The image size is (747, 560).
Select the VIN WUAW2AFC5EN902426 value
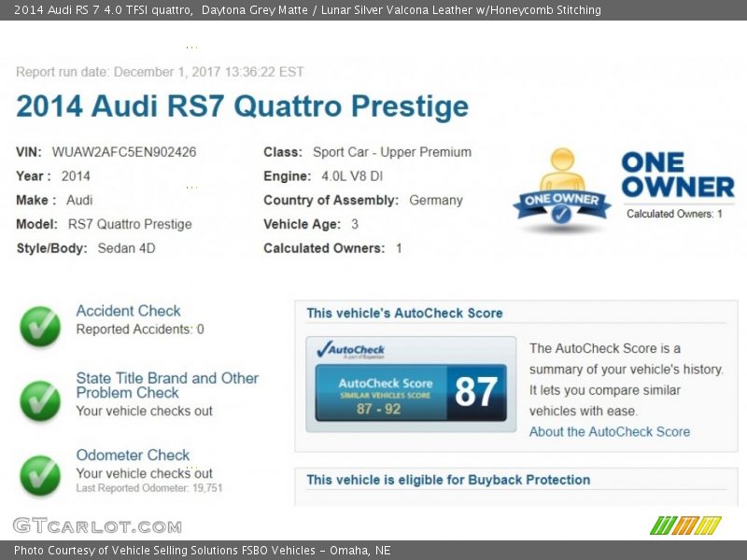(124, 152)
